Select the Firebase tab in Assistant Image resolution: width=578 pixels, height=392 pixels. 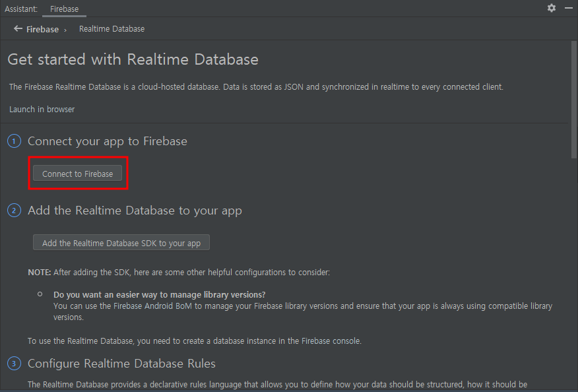[64, 9]
